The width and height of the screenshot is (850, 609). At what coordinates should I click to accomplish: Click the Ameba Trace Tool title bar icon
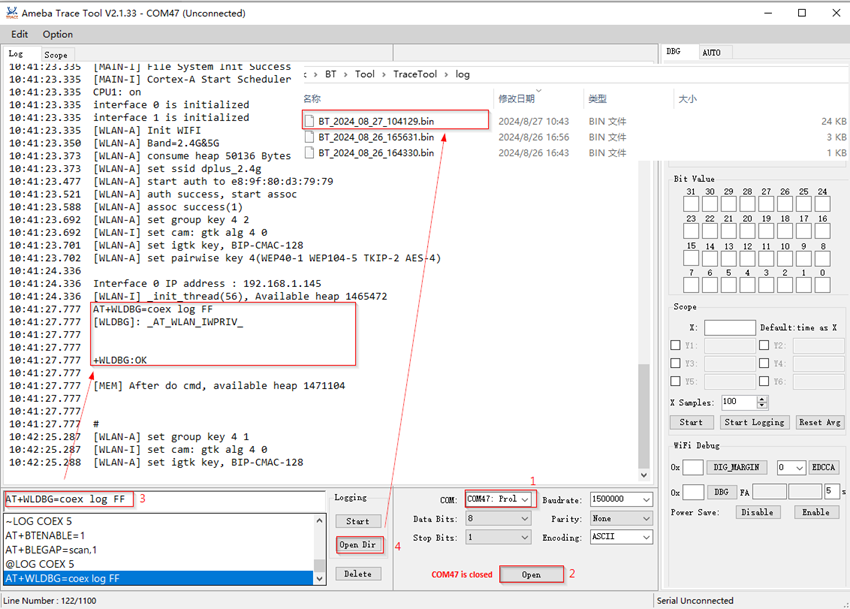(12, 12)
